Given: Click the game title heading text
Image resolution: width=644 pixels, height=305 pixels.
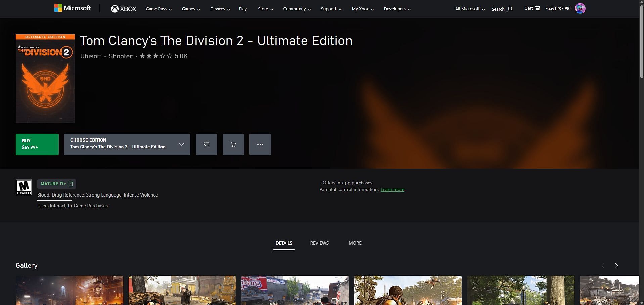Looking at the screenshot, I should pyautogui.click(x=216, y=41).
